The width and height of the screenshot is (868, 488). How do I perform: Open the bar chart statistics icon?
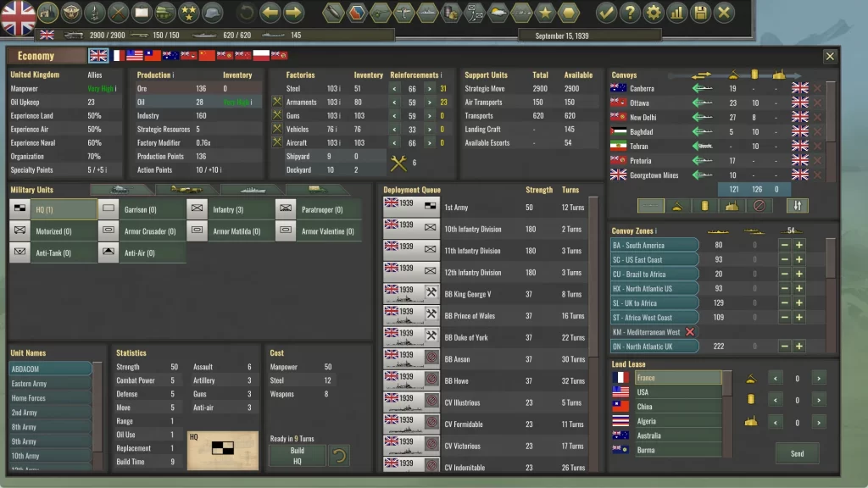[676, 13]
